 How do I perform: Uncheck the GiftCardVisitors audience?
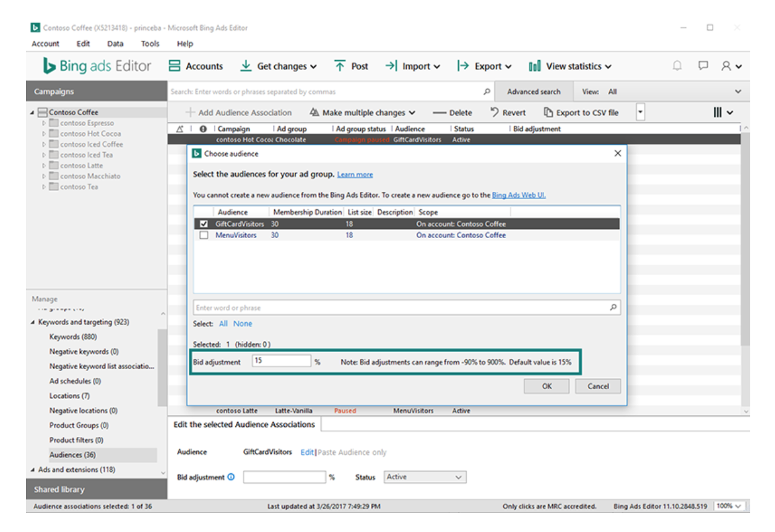(204, 224)
